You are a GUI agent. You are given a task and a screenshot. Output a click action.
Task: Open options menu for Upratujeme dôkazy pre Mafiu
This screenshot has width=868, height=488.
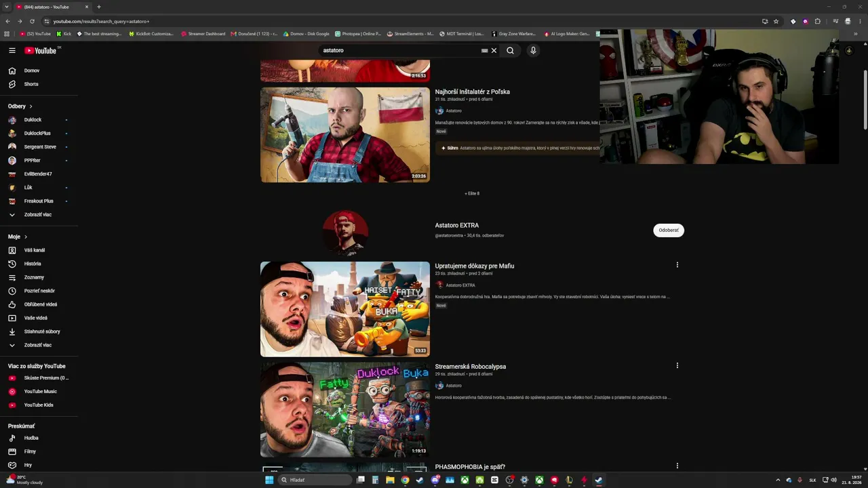pyautogui.click(x=677, y=265)
